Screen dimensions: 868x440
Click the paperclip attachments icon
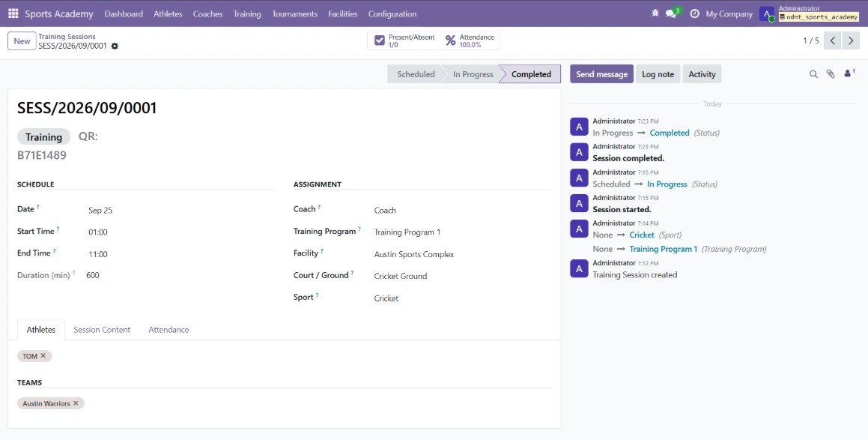(831, 73)
